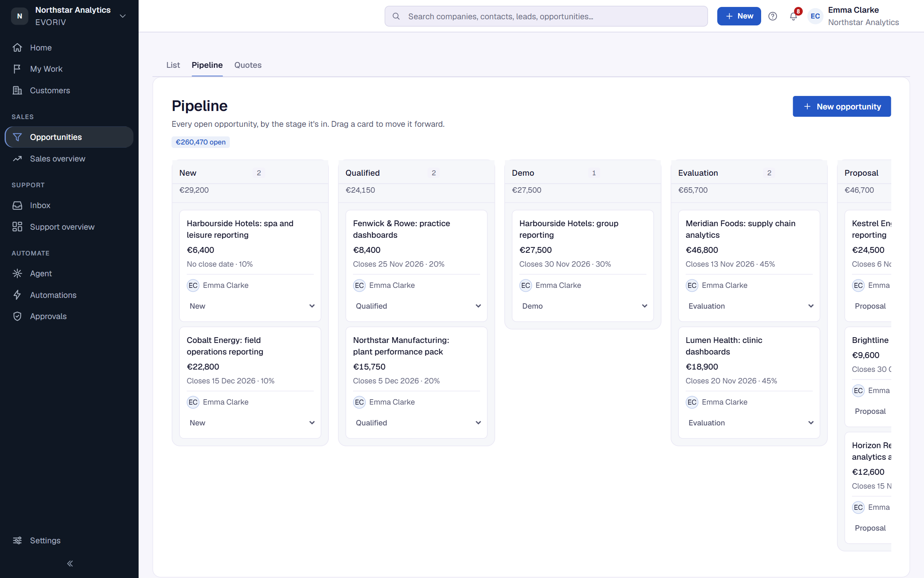The width and height of the screenshot is (924, 578).
Task: Open stage dropdown on Harbourside group reporting card
Action: 583,306
